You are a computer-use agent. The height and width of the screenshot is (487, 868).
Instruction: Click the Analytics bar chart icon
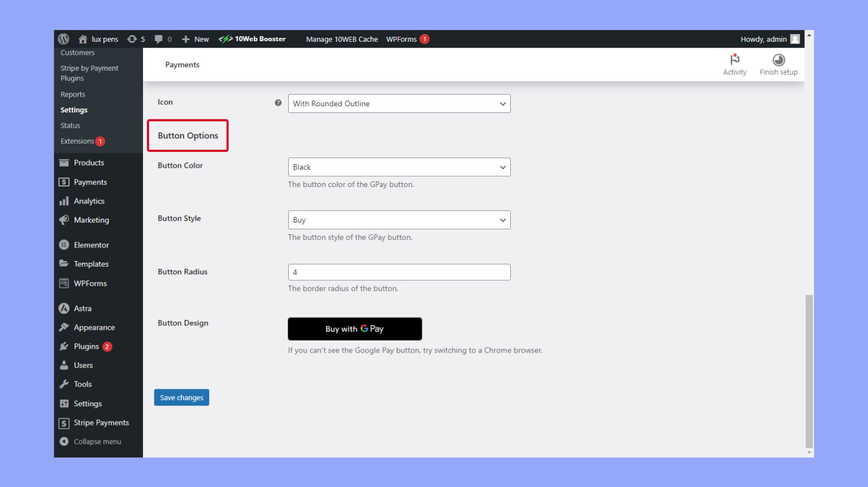[x=64, y=201]
